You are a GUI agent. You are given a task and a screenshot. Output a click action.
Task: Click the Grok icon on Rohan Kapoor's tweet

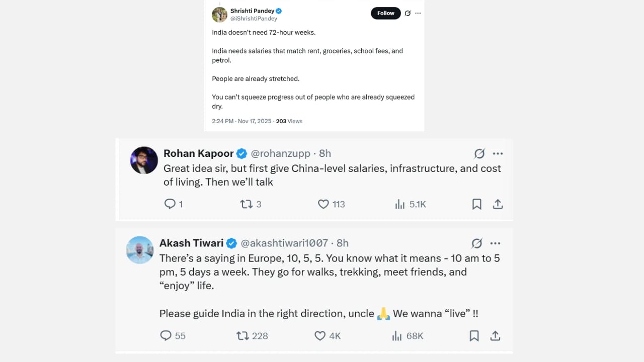pyautogui.click(x=479, y=153)
